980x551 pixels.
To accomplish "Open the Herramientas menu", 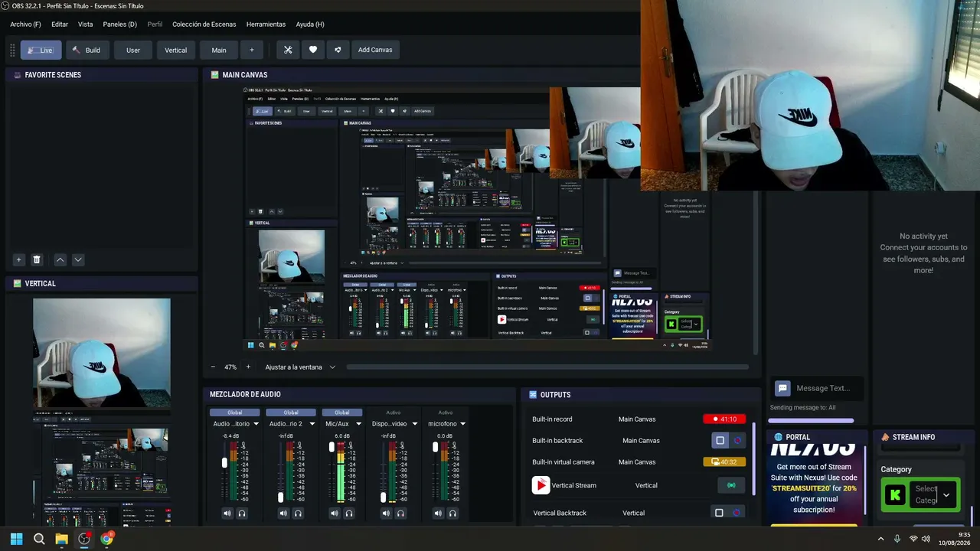I will click(266, 24).
